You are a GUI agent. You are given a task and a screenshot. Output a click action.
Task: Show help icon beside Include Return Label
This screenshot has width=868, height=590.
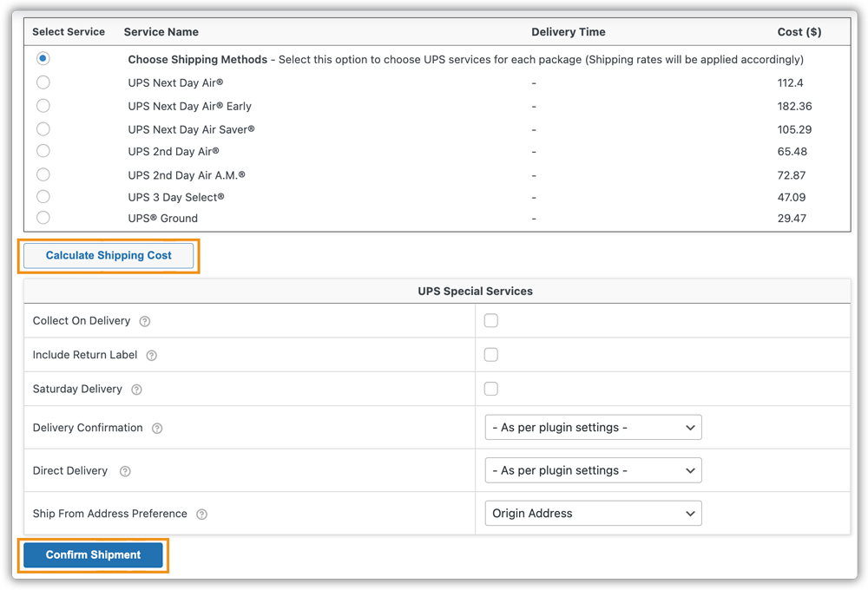[151, 356]
